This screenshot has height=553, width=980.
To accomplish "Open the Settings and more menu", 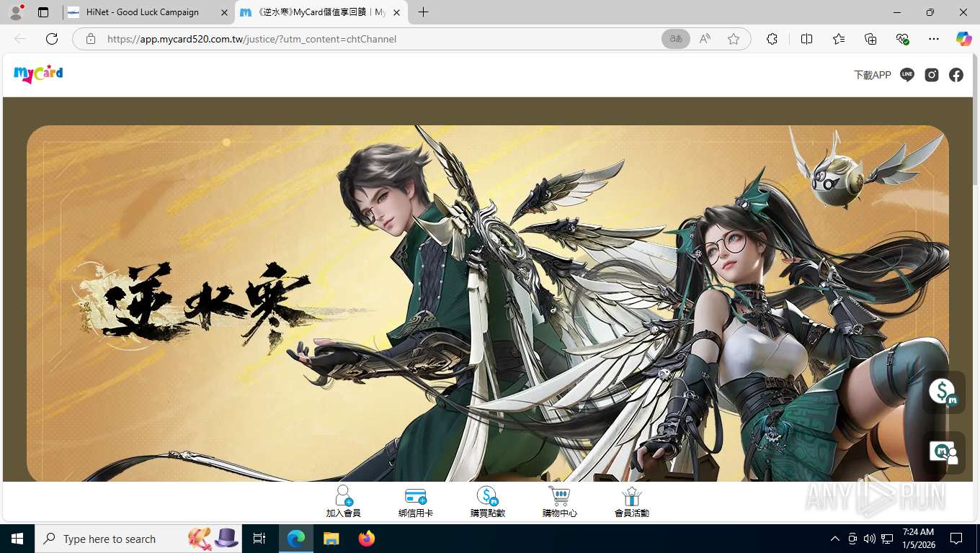I will point(934,39).
